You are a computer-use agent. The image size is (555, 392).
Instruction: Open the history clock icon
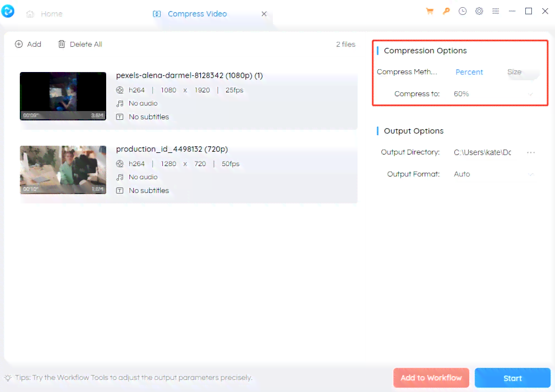[462, 12]
